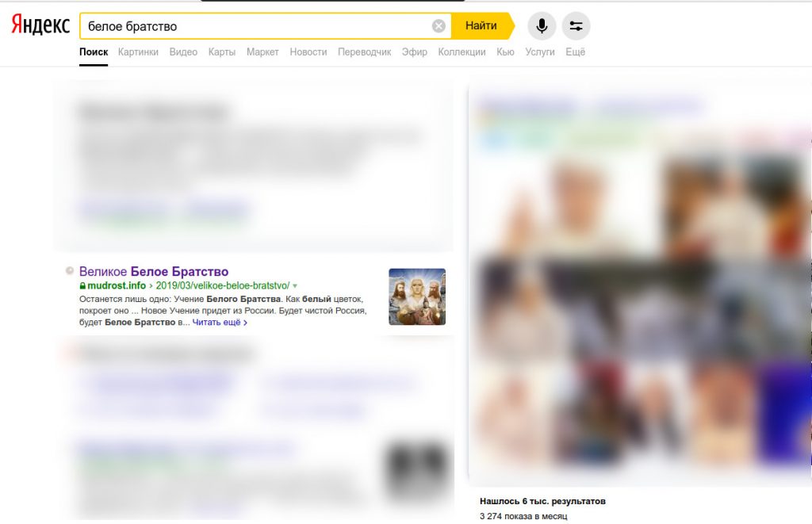Open the Маркет tab
The image size is (812, 524).
click(x=262, y=52)
